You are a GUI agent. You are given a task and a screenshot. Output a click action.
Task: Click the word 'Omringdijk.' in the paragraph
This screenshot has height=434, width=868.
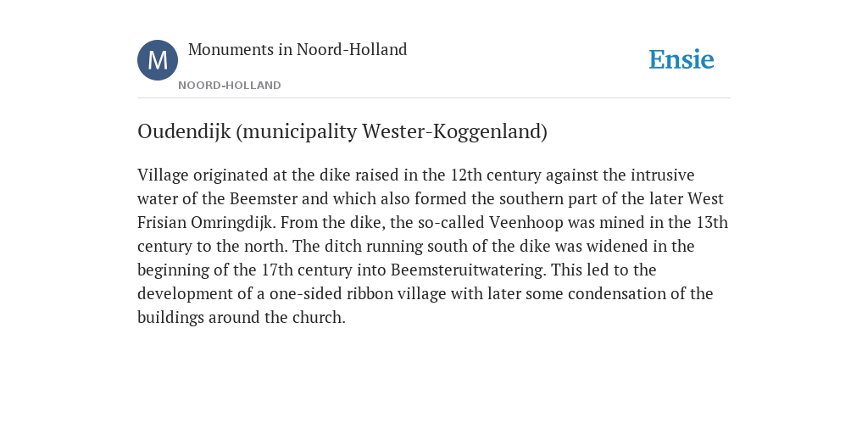pyautogui.click(x=233, y=223)
